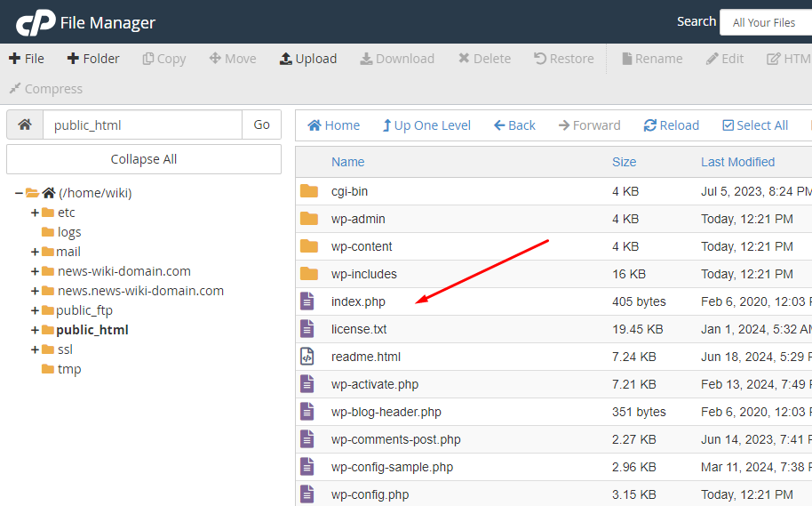Image resolution: width=812 pixels, height=506 pixels.
Task: Expand the etc folder in tree
Action: pos(35,213)
